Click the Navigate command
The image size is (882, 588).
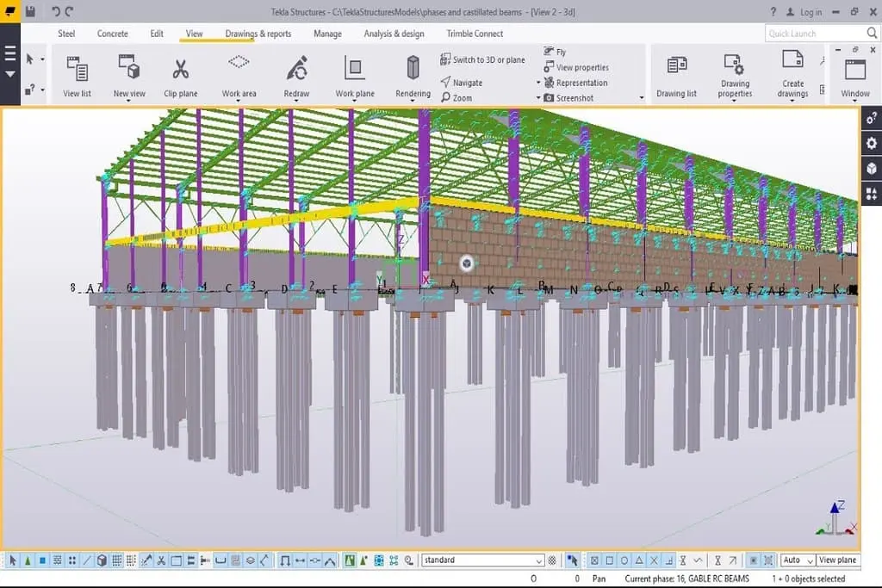click(462, 82)
